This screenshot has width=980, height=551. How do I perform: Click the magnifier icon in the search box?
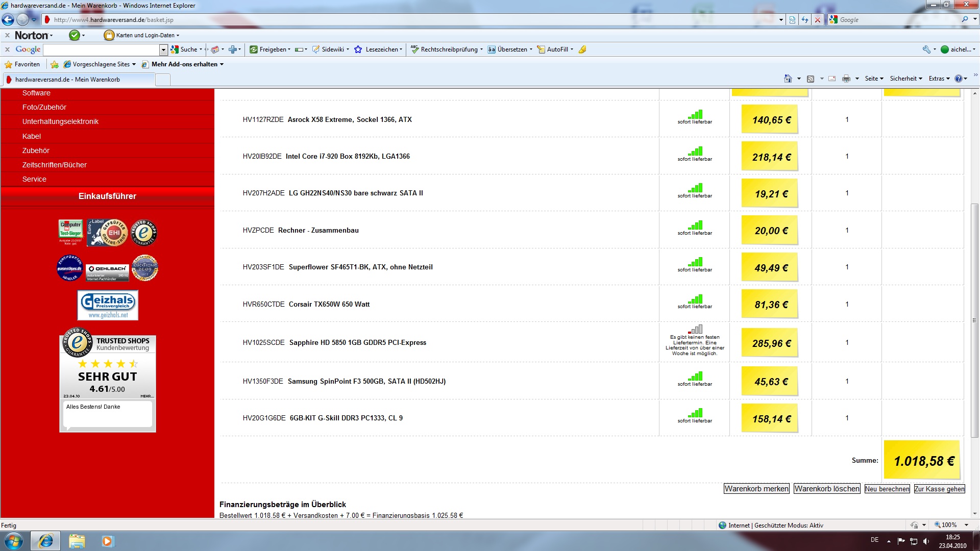click(965, 19)
